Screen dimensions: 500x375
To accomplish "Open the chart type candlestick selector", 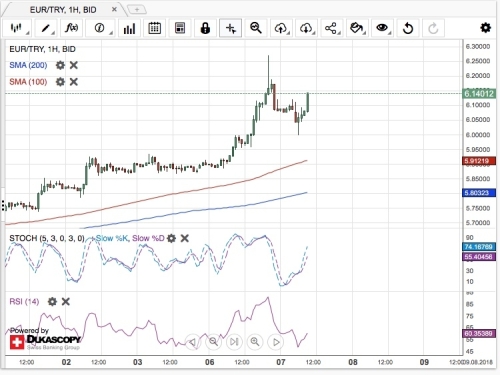I will click(16, 28).
